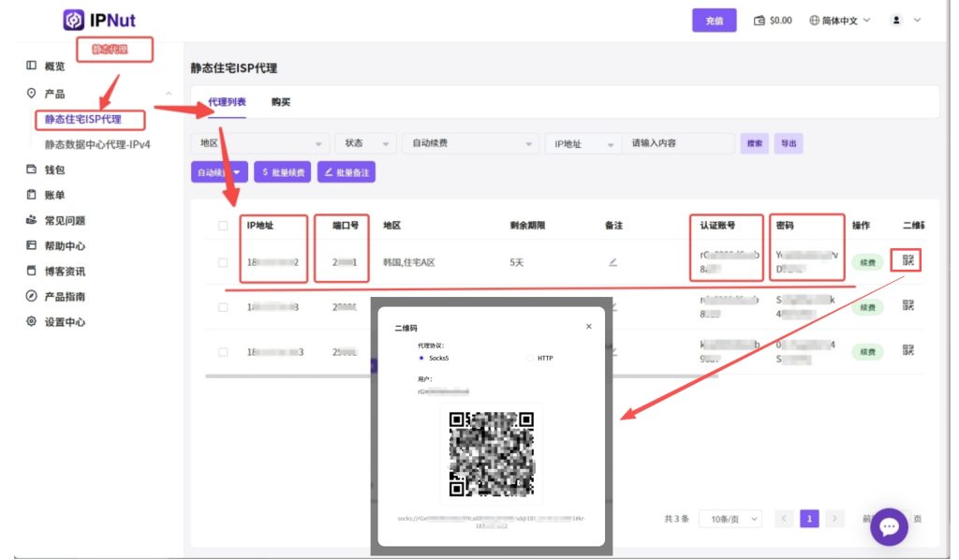959x560 pixels.
Task: Click the 批量续费 batch renew button
Action: [x=282, y=172]
